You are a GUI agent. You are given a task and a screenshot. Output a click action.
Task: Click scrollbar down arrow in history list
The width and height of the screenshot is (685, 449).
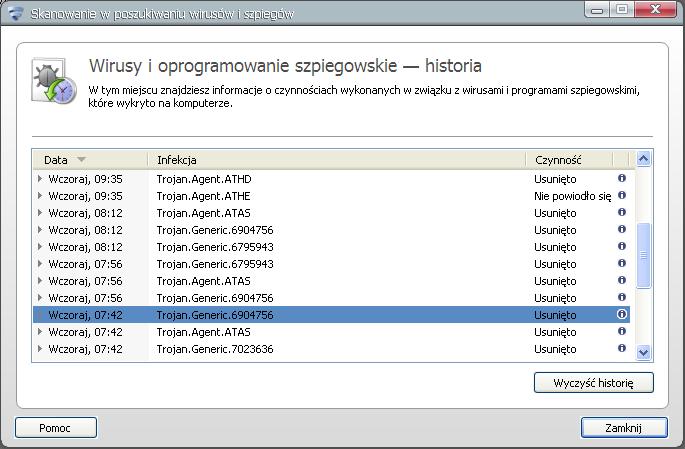pos(643,352)
